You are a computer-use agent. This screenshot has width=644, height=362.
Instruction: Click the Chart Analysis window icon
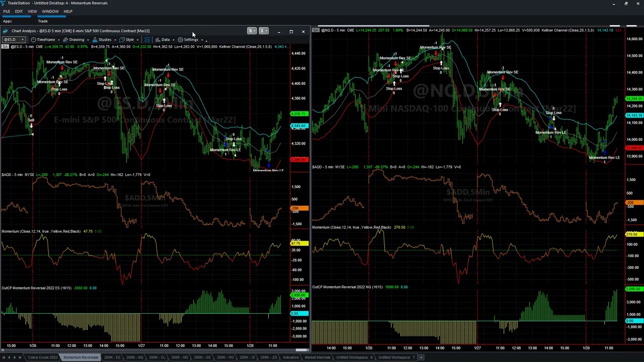tap(5, 31)
